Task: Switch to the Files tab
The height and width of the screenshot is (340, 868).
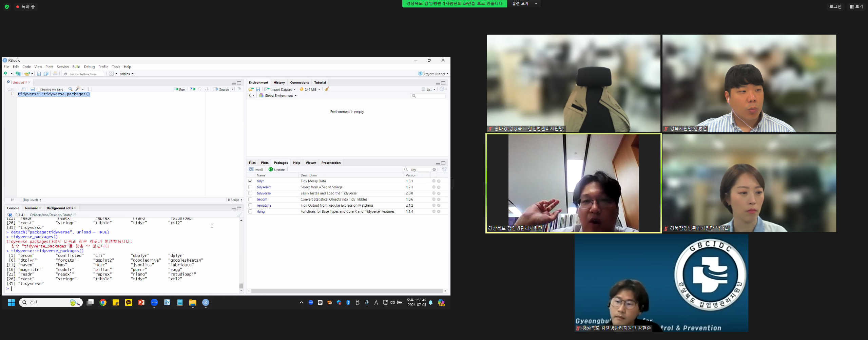Action: 252,163
